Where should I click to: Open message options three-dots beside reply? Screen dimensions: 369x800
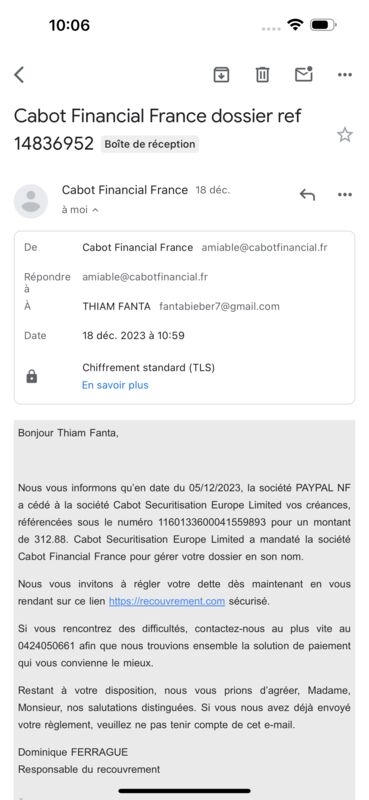[345, 194]
